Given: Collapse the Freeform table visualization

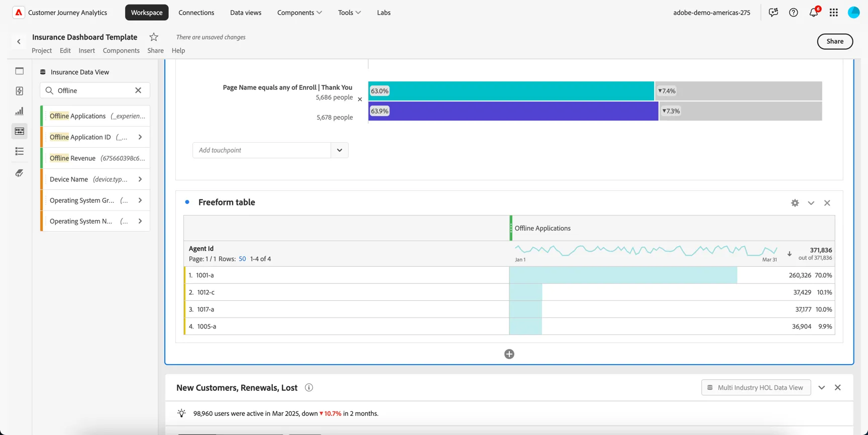Looking at the screenshot, I should coord(811,203).
